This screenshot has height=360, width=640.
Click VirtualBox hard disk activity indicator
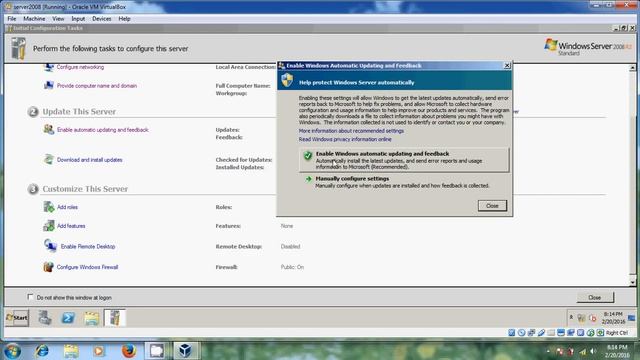tap(511, 333)
